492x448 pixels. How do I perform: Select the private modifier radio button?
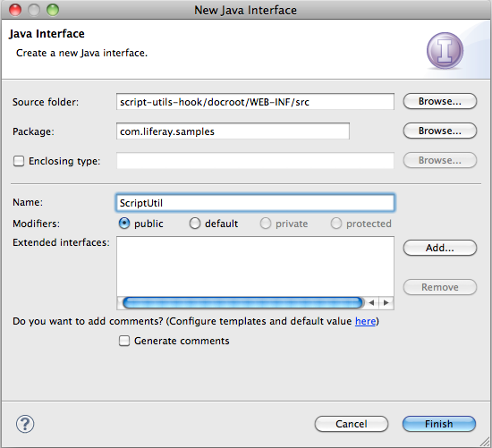pyautogui.click(x=266, y=224)
